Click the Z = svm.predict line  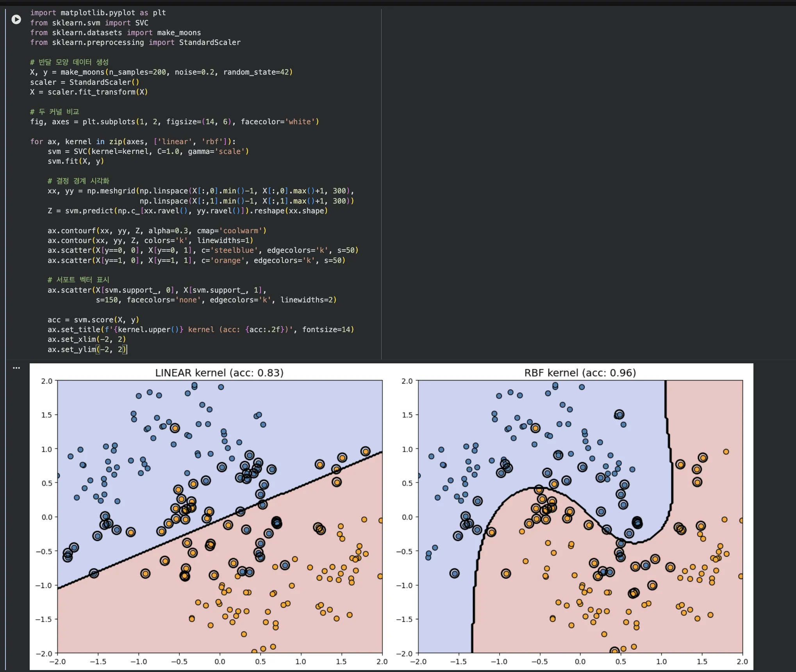click(187, 211)
